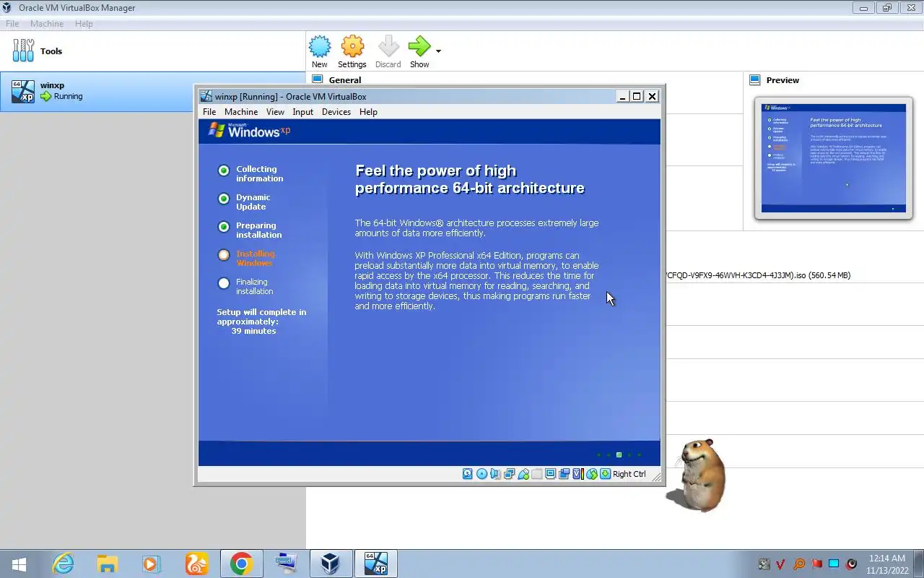Open the Input menu in the winxp window
Viewport: 924px width, 578px height.
[x=303, y=112]
